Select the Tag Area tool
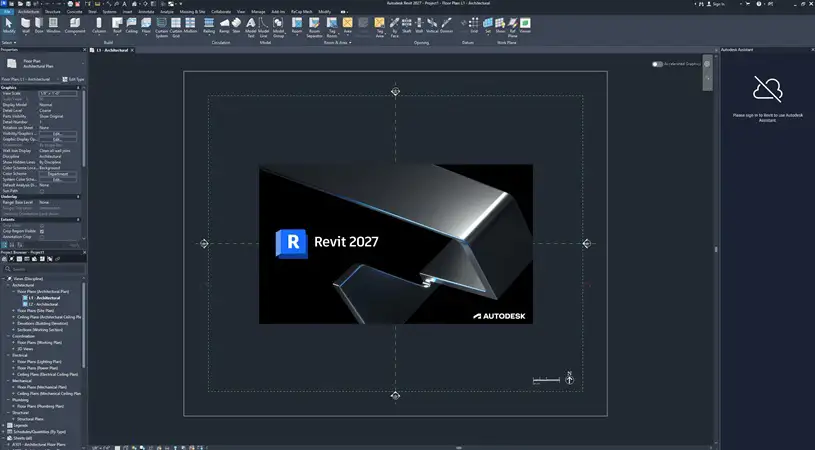Image resolution: width=815 pixels, height=450 pixels. (379, 28)
